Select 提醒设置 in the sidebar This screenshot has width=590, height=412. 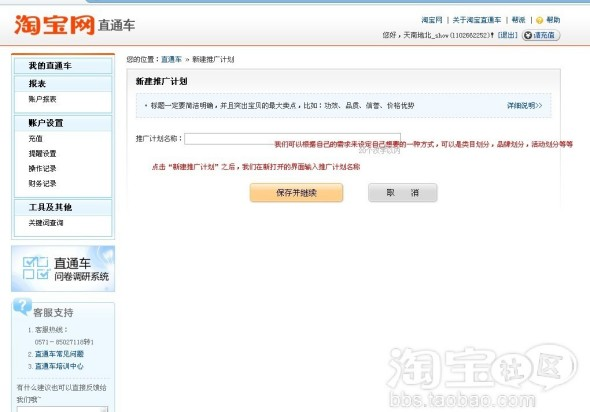pos(42,154)
